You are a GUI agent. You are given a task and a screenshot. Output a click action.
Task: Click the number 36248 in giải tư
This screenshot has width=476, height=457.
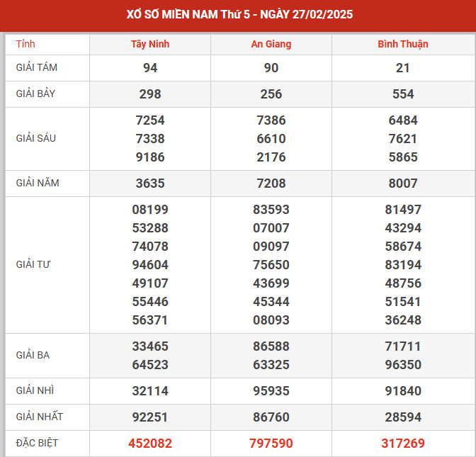click(403, 320)
